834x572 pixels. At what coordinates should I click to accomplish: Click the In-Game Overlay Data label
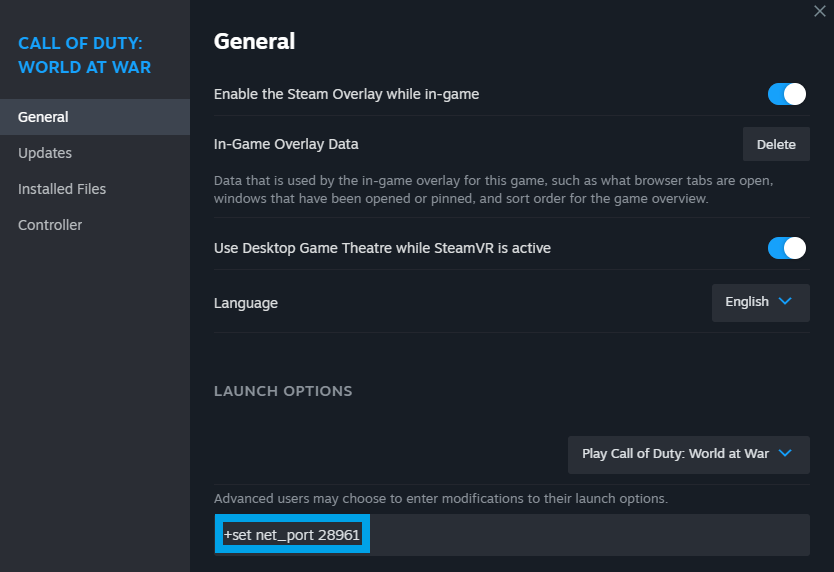tap(286, 144)
